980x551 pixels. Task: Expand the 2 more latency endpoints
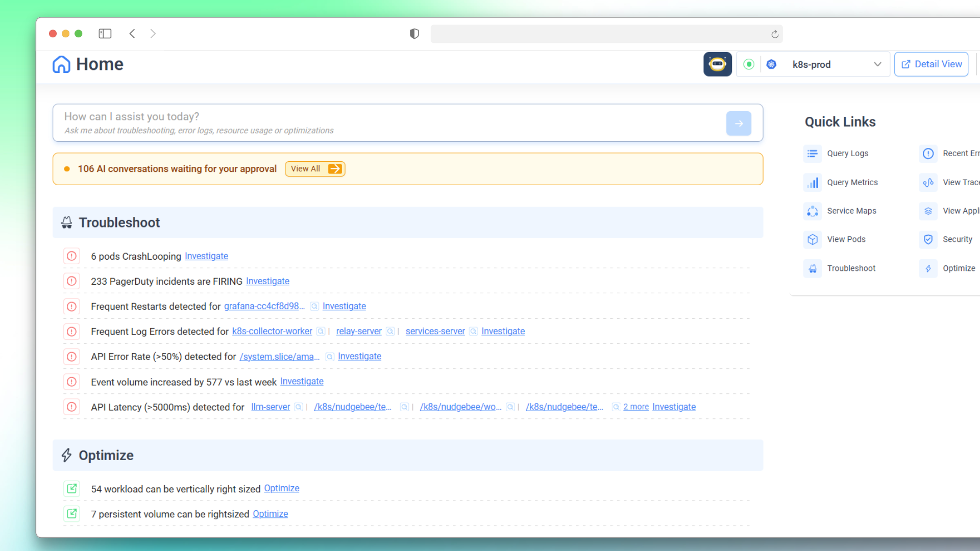[636, 407]
